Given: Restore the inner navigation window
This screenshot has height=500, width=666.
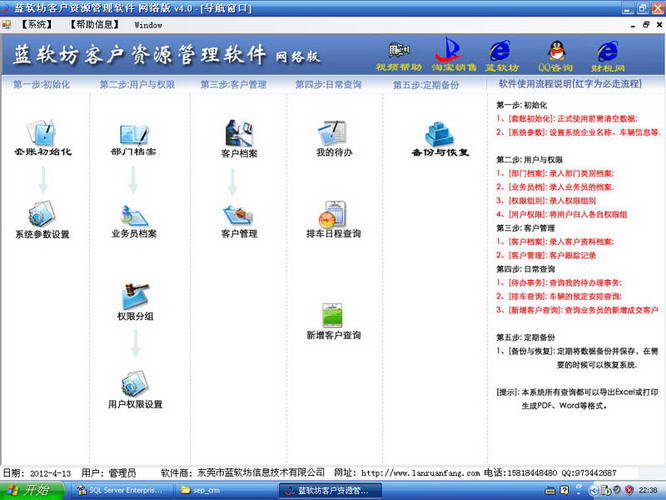Looking at the screenshot, I should pos(646,25).
